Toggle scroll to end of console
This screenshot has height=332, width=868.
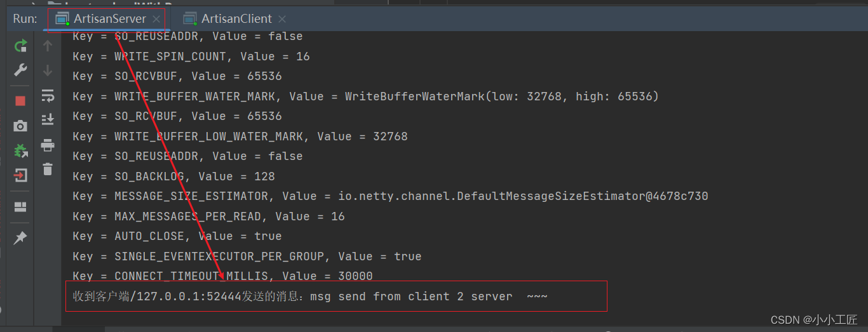click(x=48, y=119)
